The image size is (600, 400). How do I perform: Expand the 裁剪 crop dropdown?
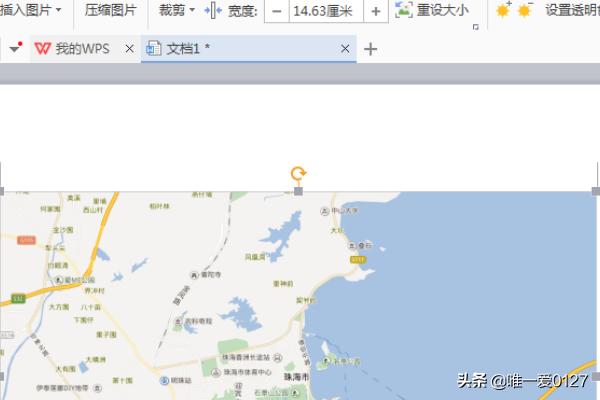tap(177, 11)
